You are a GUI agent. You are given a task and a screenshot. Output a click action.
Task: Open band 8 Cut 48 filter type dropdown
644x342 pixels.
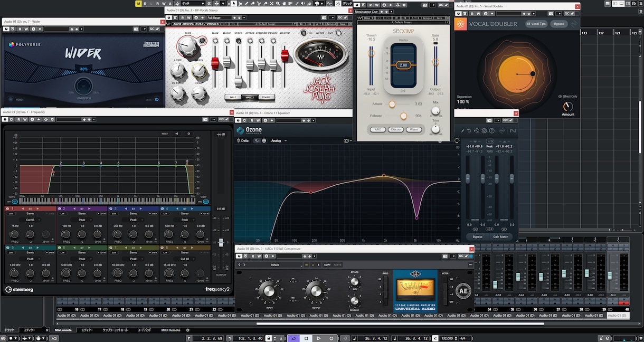point(185,259)
